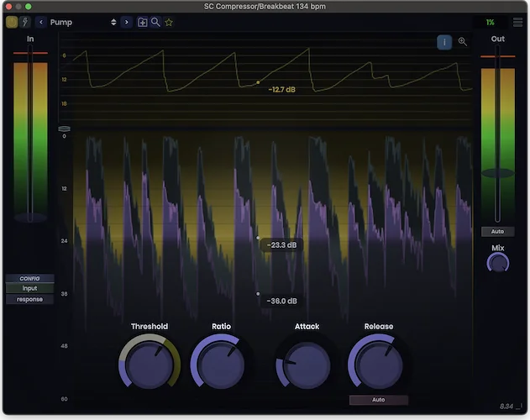The image size is (530, 420).
Task: Mark preset as favorite star
Action: pos(169,23)
